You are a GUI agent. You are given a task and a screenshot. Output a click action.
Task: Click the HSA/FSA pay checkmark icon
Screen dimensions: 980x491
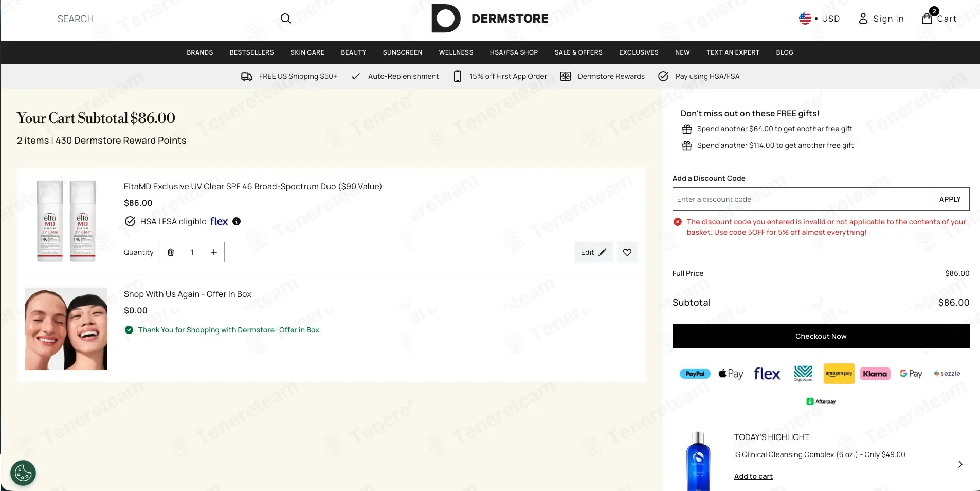point(663,76)
